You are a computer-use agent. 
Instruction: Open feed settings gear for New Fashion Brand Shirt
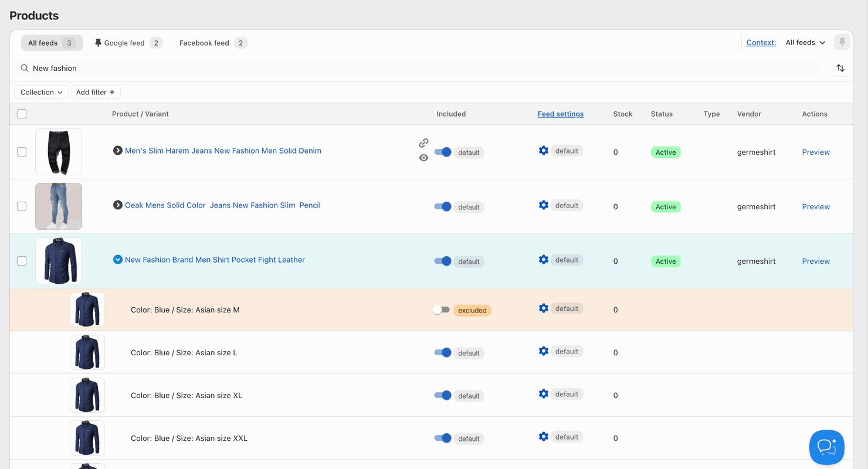544,260
